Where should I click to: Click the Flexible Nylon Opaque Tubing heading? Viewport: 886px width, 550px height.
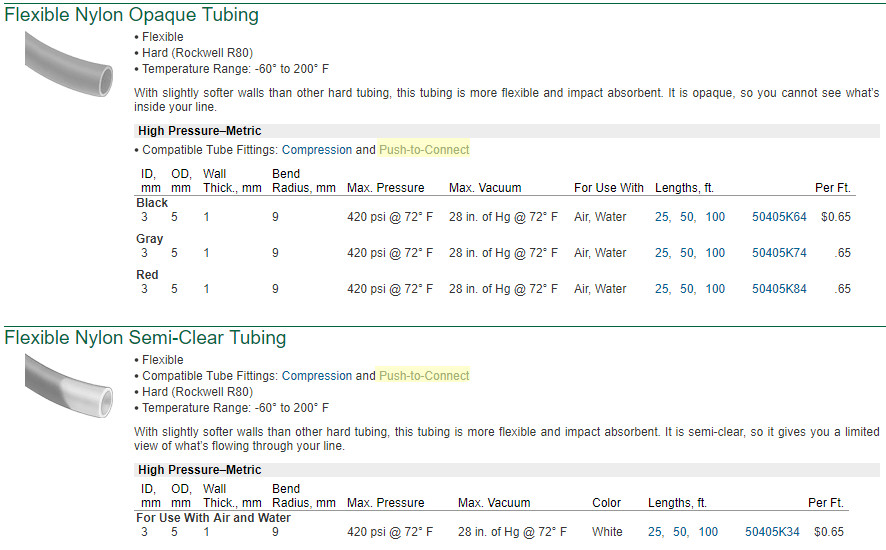tap(131, 15)
